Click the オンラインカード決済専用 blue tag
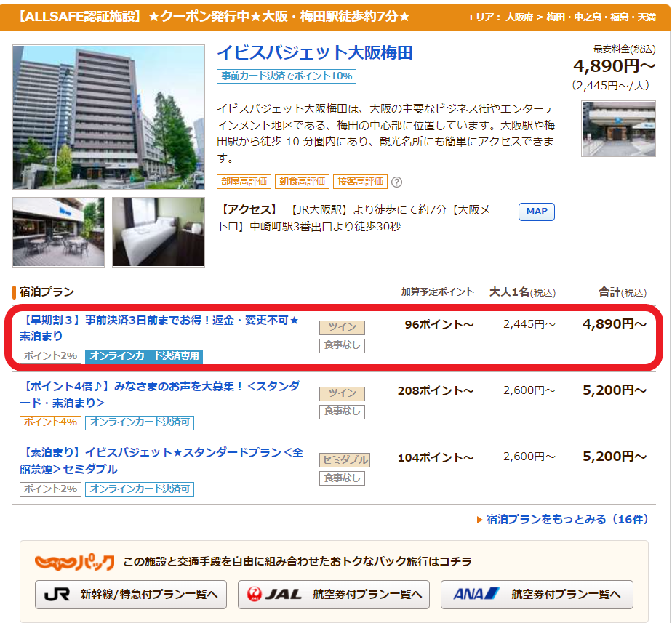 144,356
